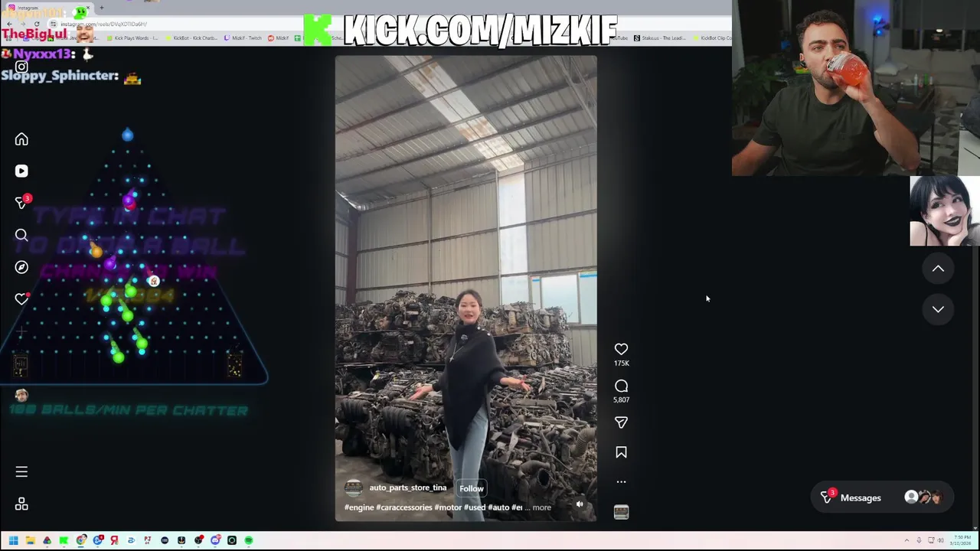Open auto_parts_store_tina avatar picture

pyautogui.click(x=354, y=488)
